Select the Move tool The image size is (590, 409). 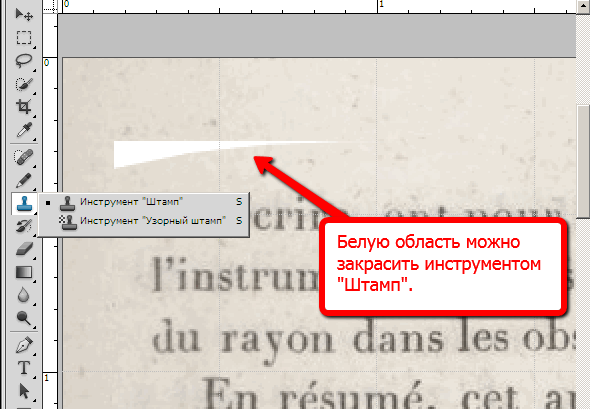click(24, 14)
